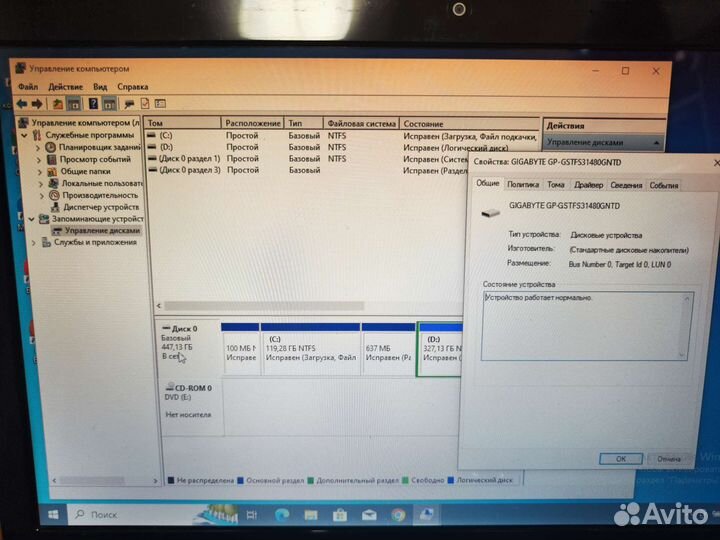This screenshot has height=540, width=720.
Task: Expand the Локальные пользователи node
Action: point(41,184)
